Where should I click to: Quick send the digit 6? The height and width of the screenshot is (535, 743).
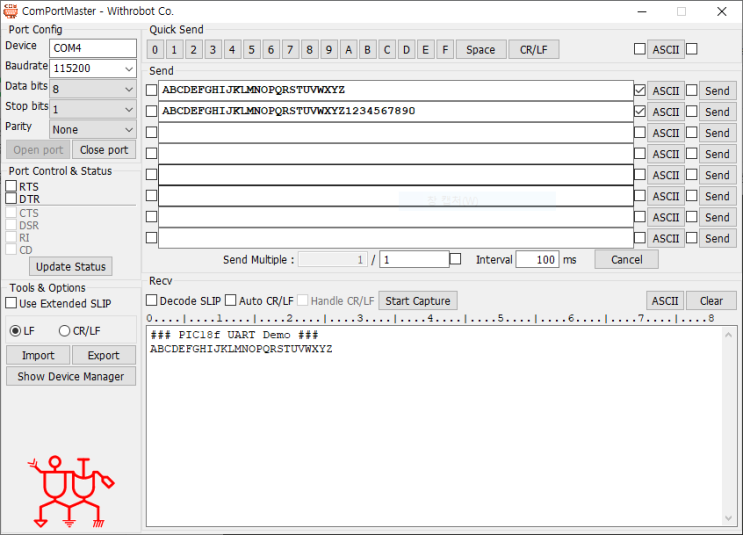click(x=271, y=49)
